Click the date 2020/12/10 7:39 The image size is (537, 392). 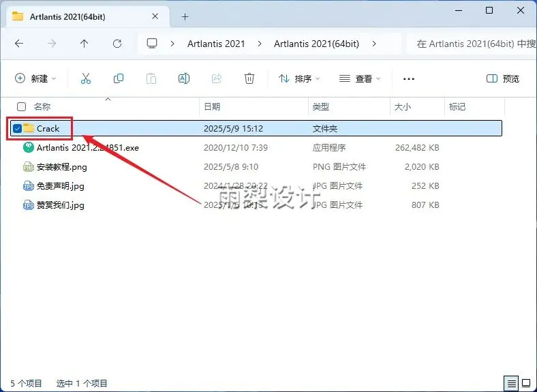(236, 148)
